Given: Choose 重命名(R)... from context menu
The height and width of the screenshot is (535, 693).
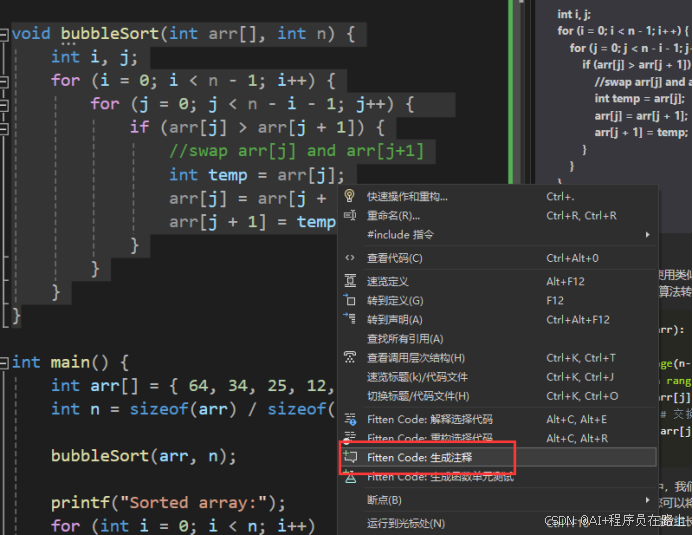Looking at the screenshot, I should (x=497, y=216).
